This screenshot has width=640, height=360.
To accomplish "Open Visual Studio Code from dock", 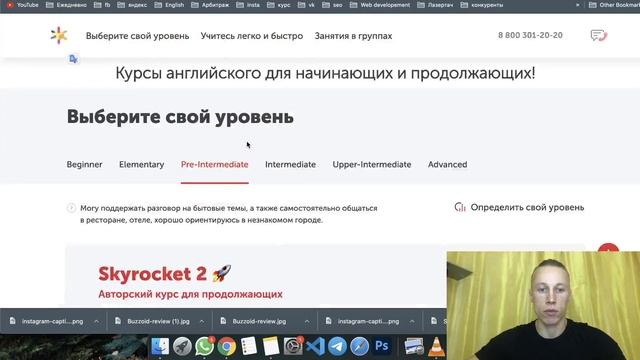I will tap(315, 346).
